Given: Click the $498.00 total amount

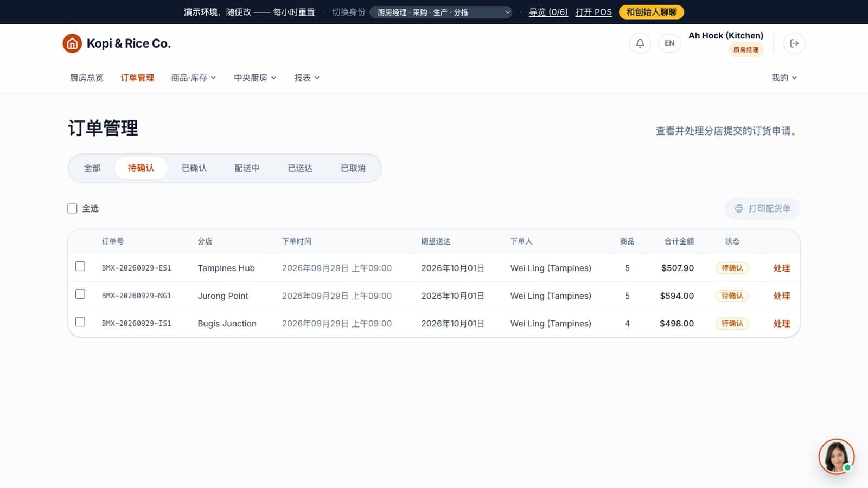Looking at the screenshot, I should [676, 323].
